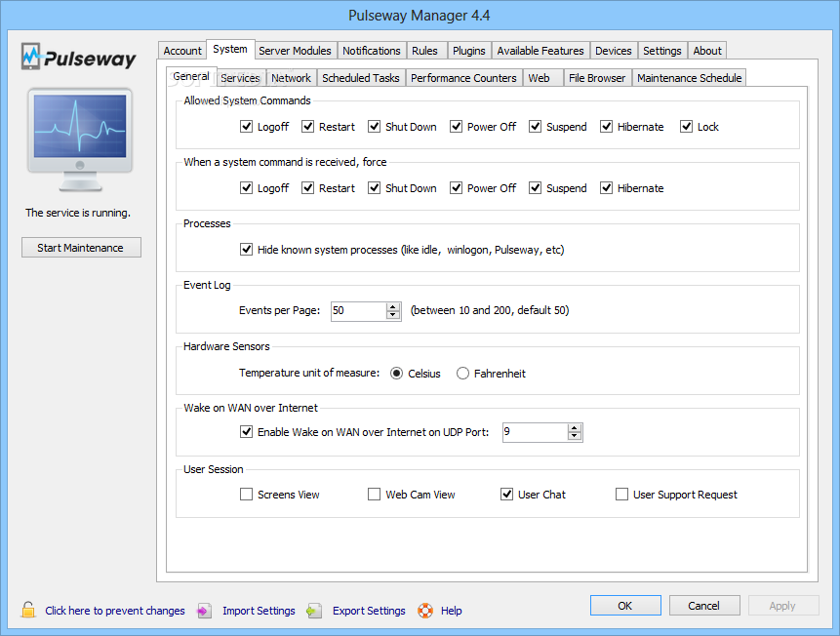The image size is (840, 636).
Task: Switch to Available Features tab
Action: tap(540, 51)
